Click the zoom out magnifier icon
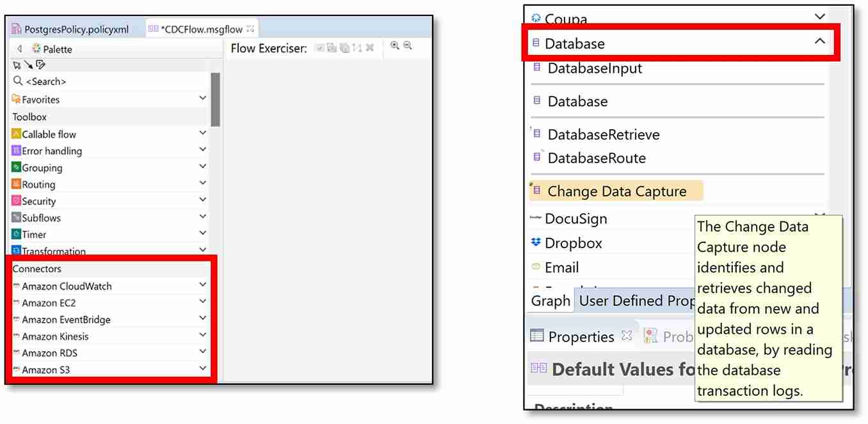Image resolution: width=868 pixels, height=424 pixels. pyautogui.click(x=407, y=46)
